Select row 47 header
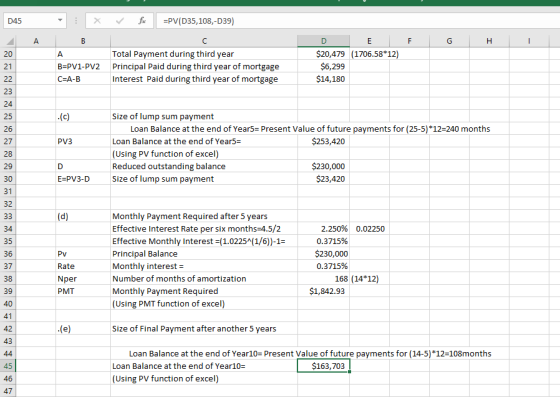 (8, 391)
